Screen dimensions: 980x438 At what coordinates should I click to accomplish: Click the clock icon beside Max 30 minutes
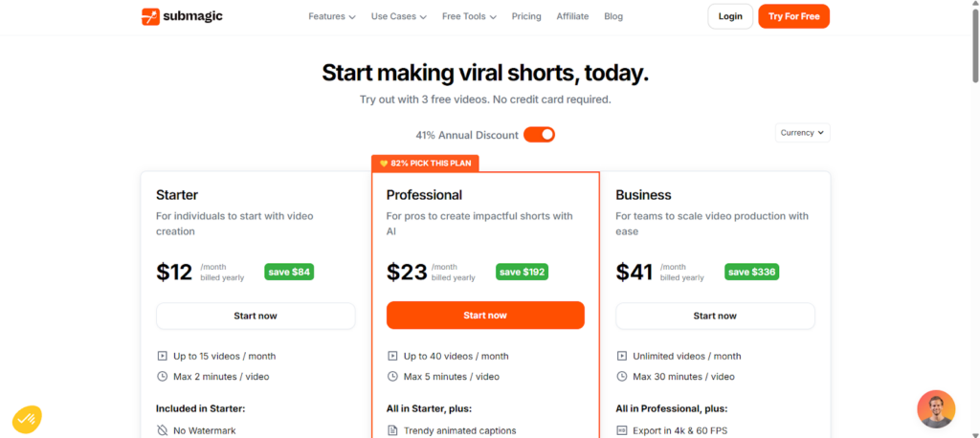(x=622, y=377)
